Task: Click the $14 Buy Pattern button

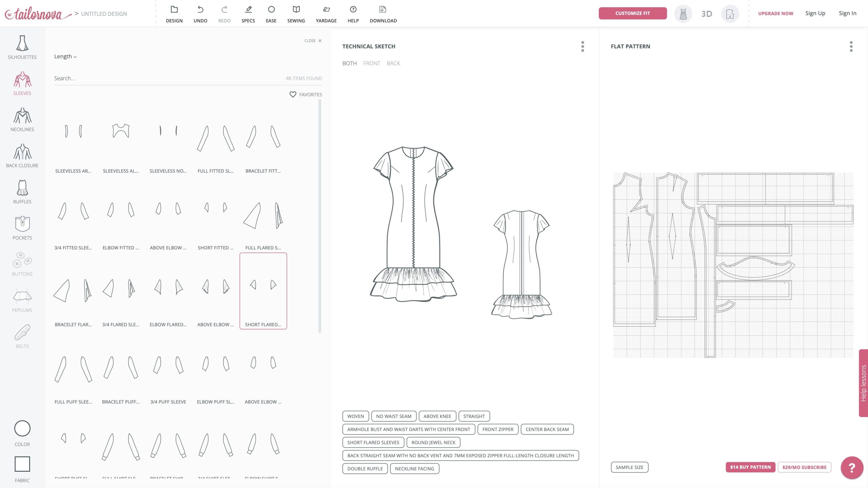Action: pyautogui.click(x=750, y=467)
